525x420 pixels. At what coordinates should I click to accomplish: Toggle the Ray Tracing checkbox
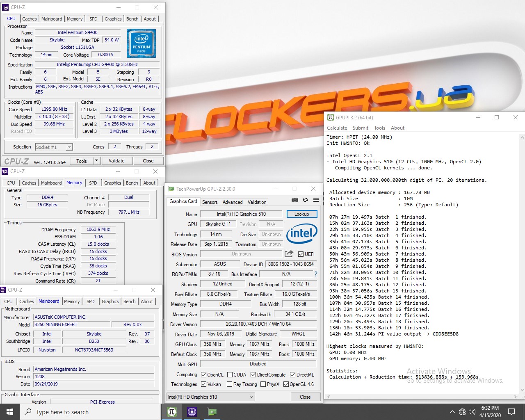[x=229, y=384]
